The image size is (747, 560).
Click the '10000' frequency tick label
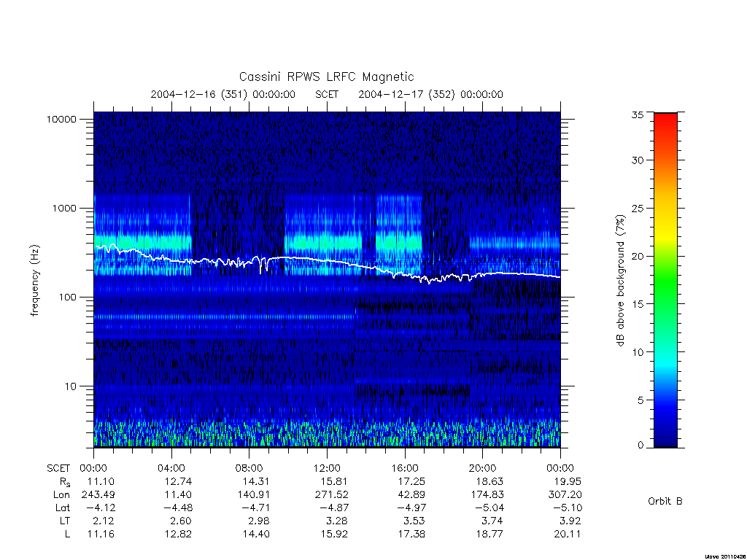click(61, 120)
